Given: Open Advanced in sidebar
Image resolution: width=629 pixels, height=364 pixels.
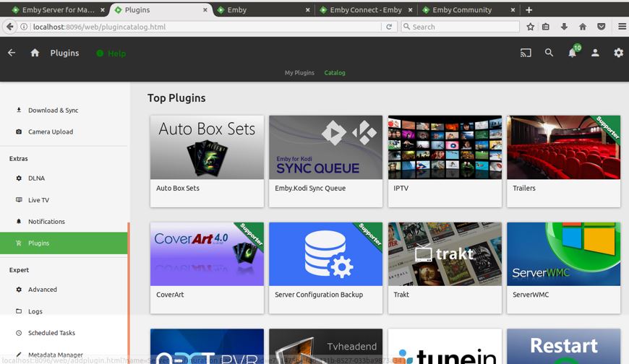Looking at the screenshot, I should tap(64, 290).
